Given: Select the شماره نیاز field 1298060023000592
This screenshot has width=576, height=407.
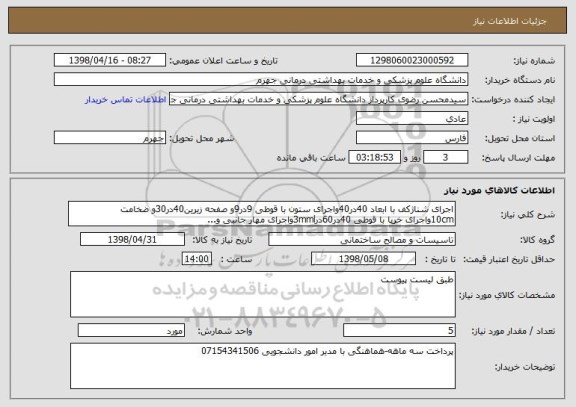Looking at the screenshot, I should 412,60.
